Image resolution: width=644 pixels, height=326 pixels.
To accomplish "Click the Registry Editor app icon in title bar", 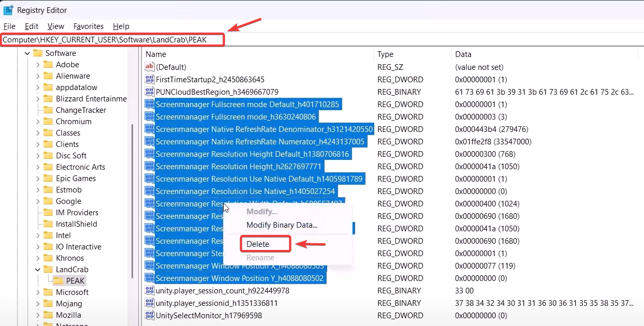I will tap(8, 10).
